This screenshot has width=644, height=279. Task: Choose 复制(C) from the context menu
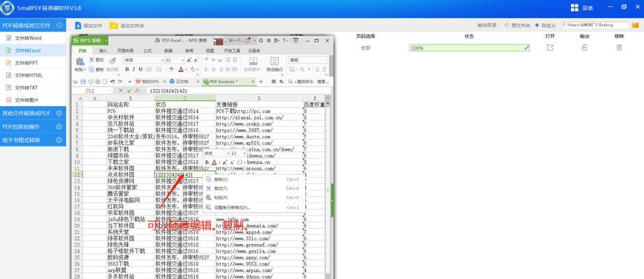coord(254,179)
